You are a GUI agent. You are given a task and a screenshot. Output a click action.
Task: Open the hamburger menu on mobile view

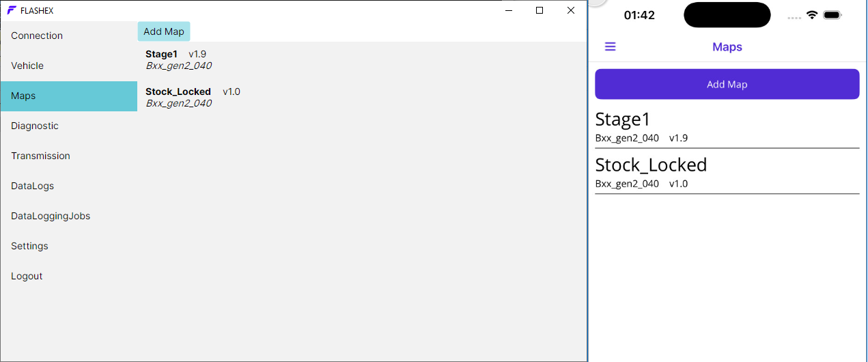[x=611, y=46]
